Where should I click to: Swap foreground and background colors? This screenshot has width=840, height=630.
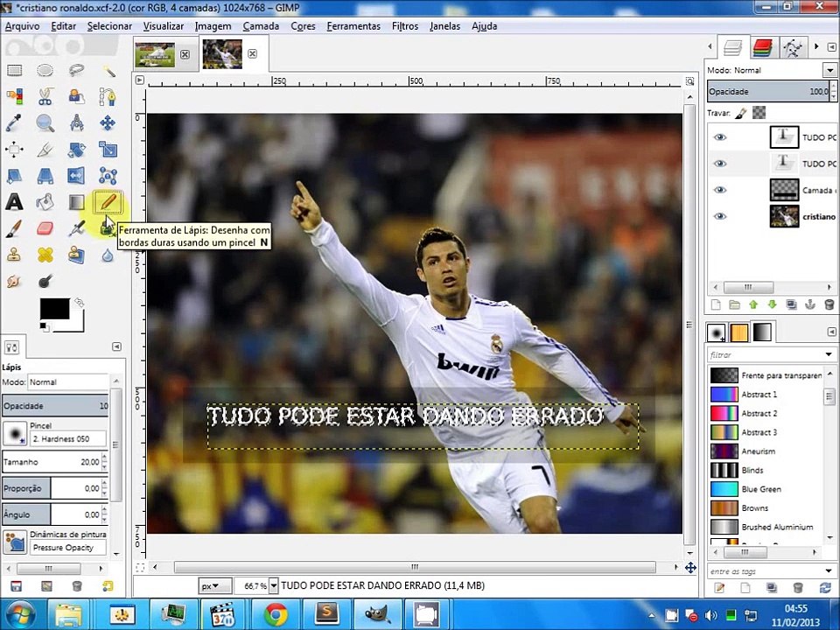80,303
